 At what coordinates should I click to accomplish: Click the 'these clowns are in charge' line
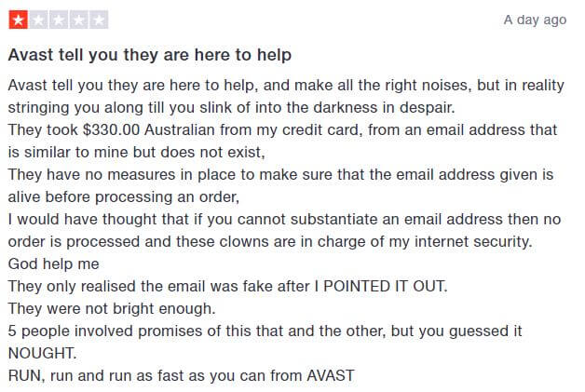[270, 242]
